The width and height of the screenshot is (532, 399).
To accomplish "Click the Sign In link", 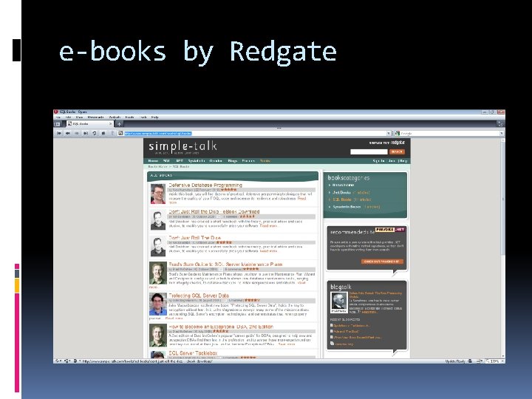I will click(378, 161).
